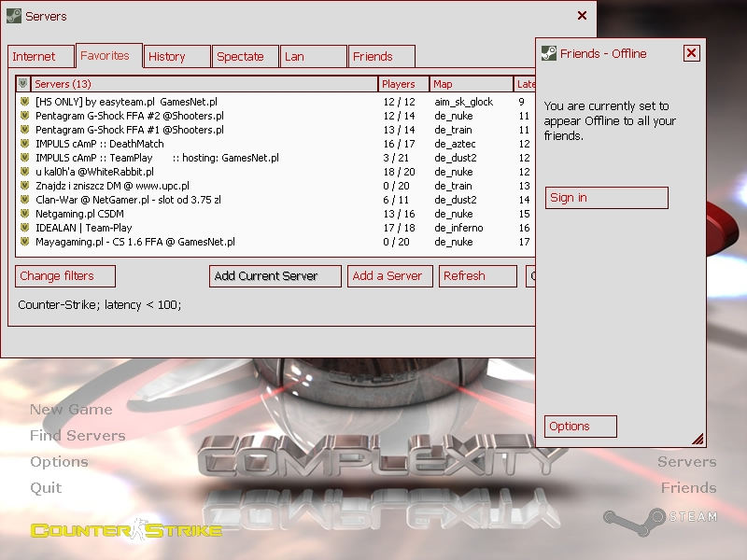
Task: Click shield icon of Mayagaming.pl server
Action: [25, 242]
